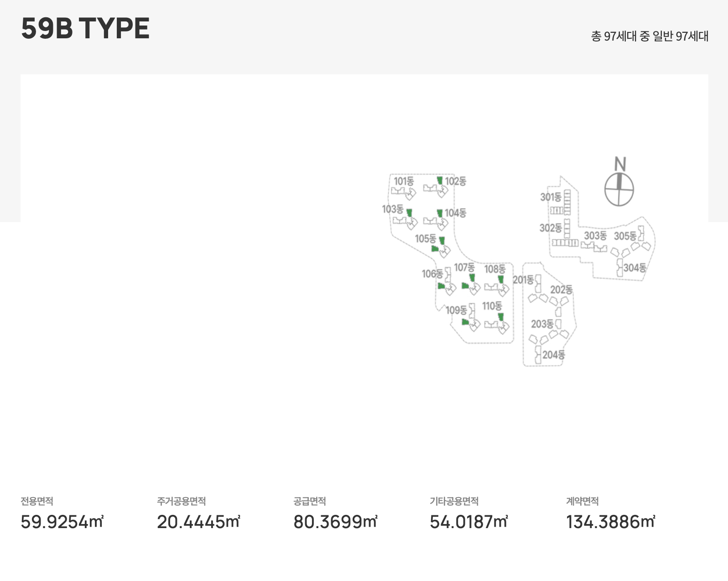Click the 202동 building label
The width and height of the screenshot is (728, 581).
(561, 290)
